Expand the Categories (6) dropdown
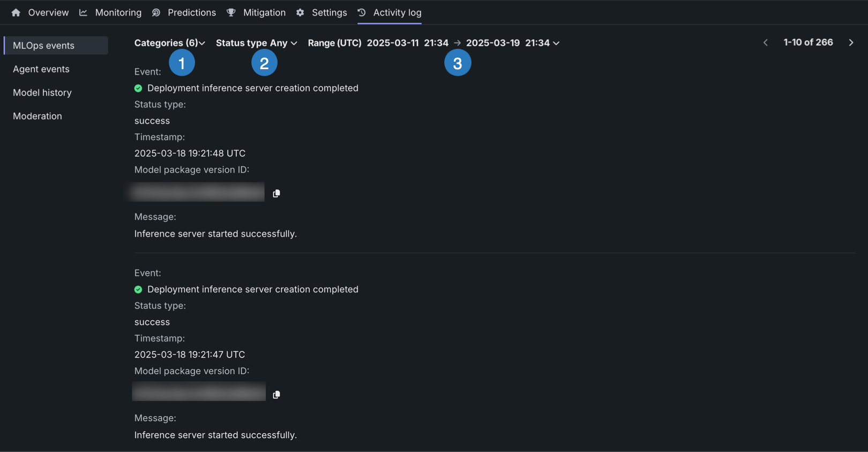This screenshot has width=868, height=452. (x=169, y=43)
